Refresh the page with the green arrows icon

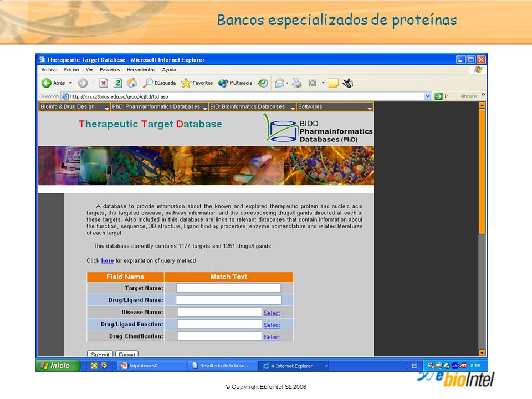[117, 83]
